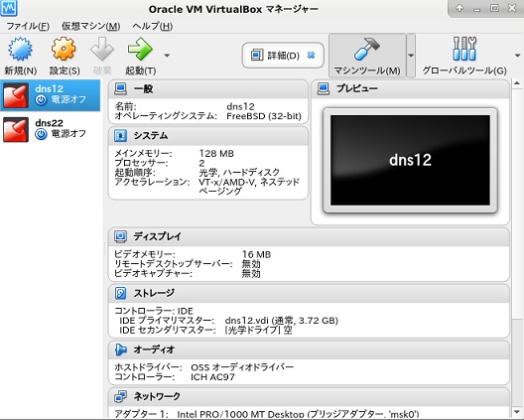
Task: Open Settings (設定) gear icon
Action: click(64, 50)
